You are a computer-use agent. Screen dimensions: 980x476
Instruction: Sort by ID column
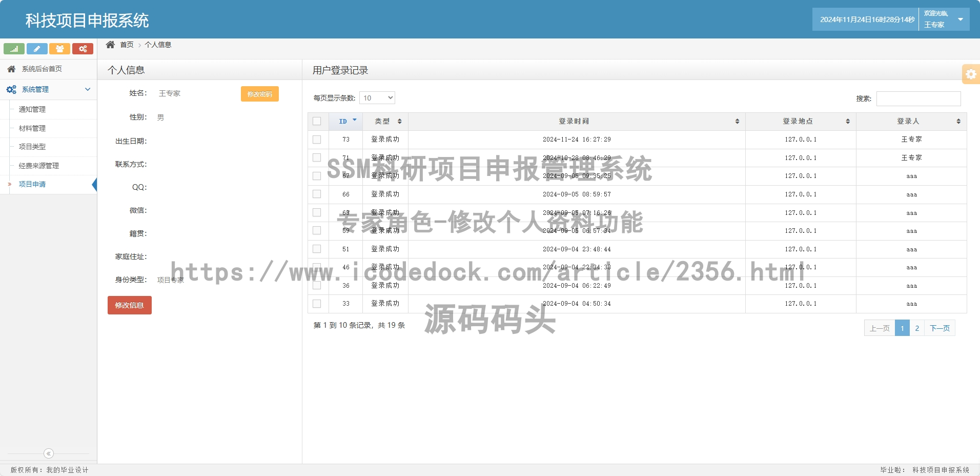coord(345,122)
